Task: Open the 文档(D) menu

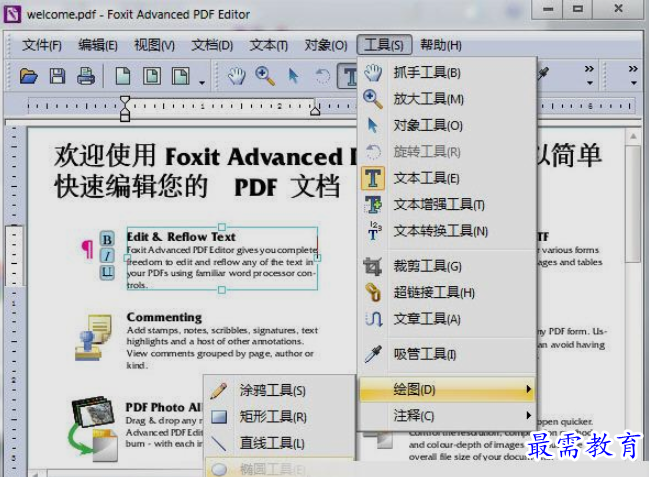Action: [212, 45]
